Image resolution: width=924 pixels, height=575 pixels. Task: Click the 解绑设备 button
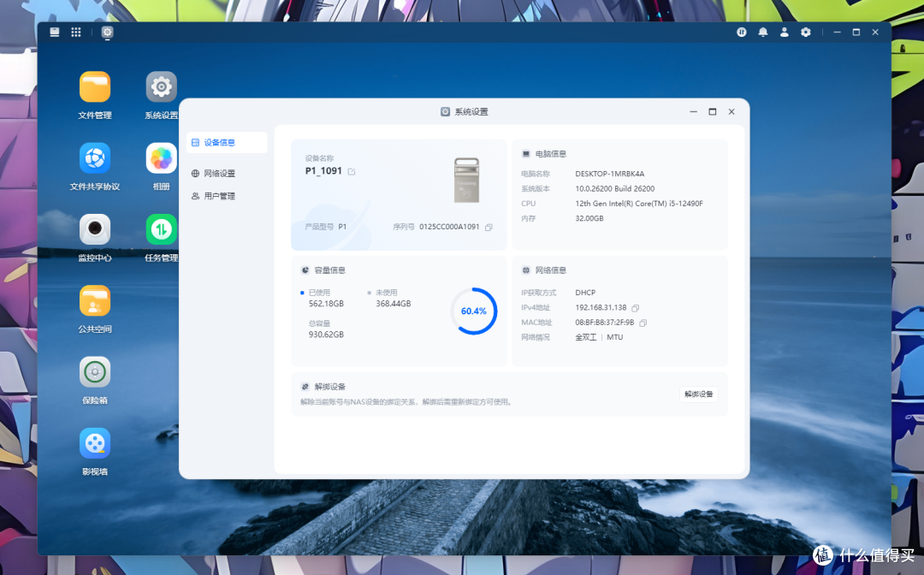coord(698,394)
